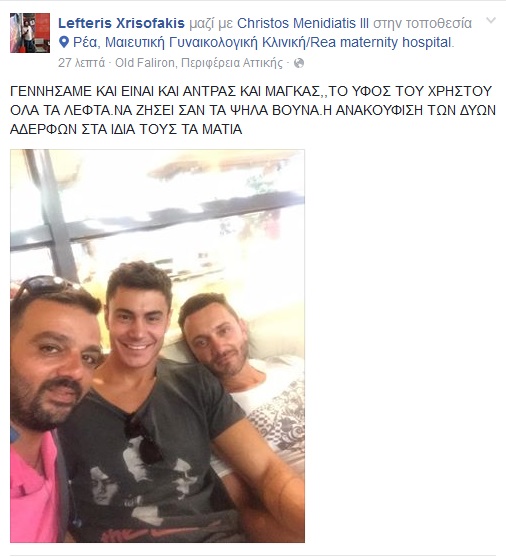Click the "27 λεπτά" post timestamp
Screen dimensions: 506x557
coord(81,63)
